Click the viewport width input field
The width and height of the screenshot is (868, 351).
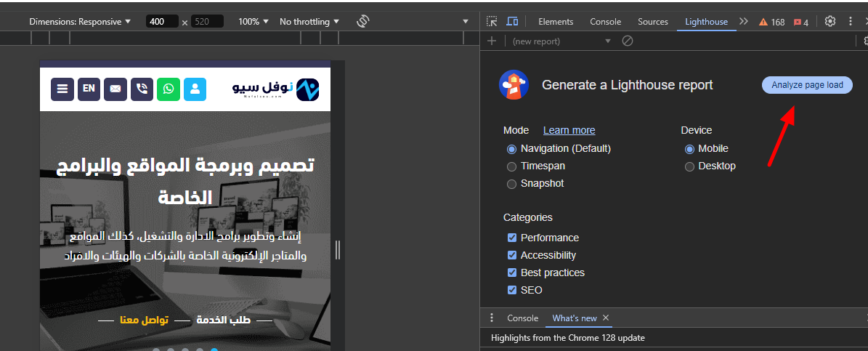[161, 22]
